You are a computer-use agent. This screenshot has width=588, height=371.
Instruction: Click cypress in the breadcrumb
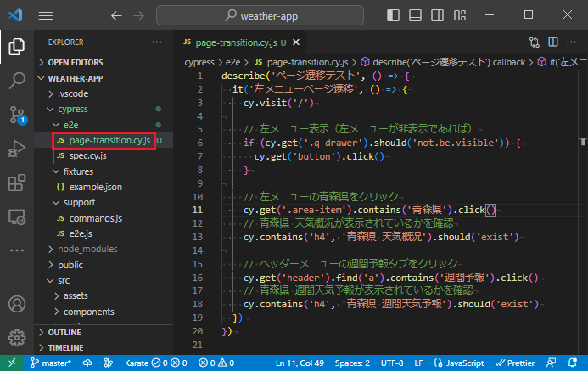tap(199, 62)
